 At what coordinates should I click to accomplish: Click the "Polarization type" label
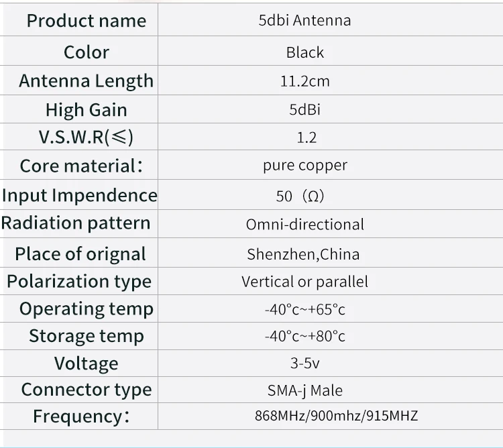(x=79, y=282)
